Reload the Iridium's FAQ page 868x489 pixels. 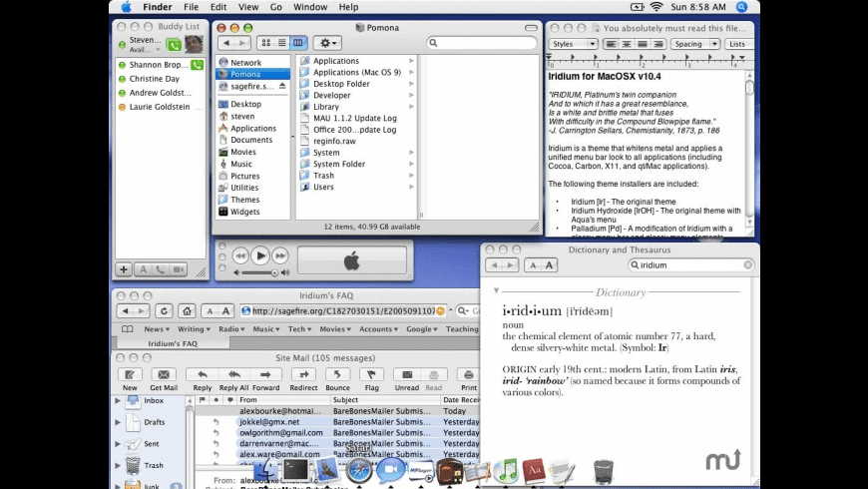[x=162, y=310]
